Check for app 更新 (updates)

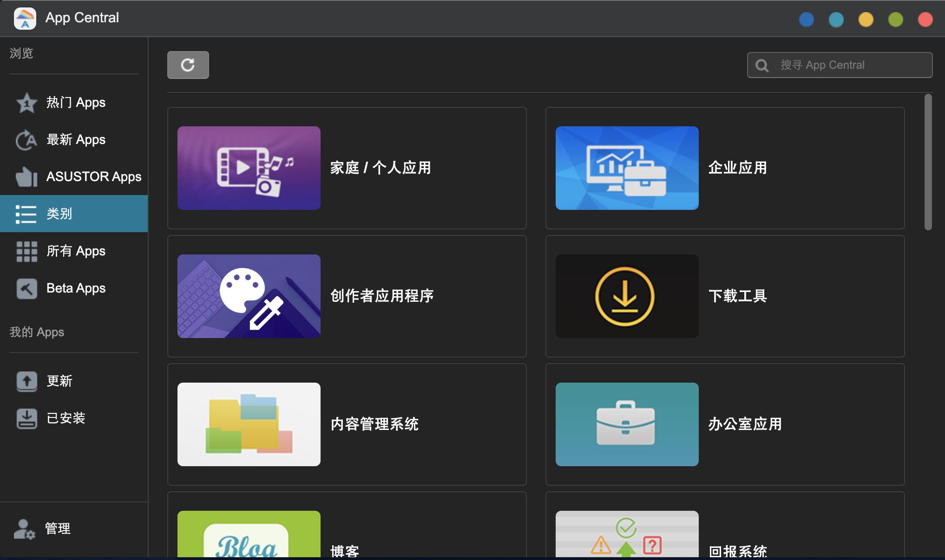[x=59, y=381]
